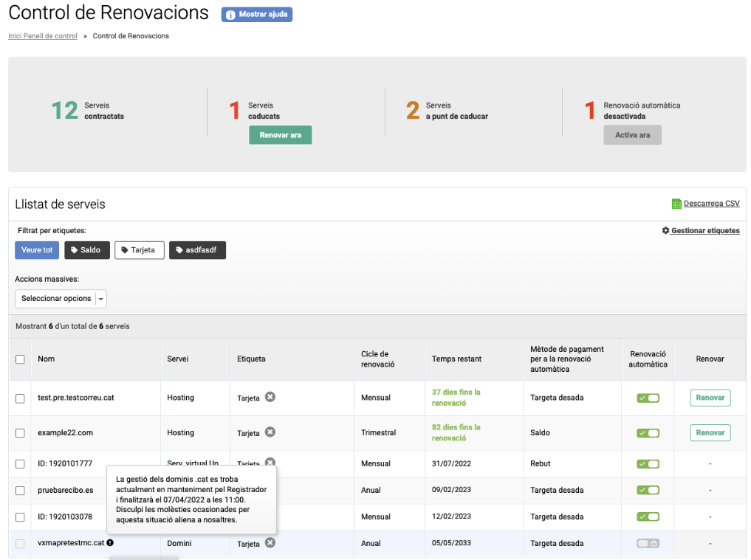Click the vxmapretestmc.cat domain name
This screenshot has height=560, width=751.
71,543
